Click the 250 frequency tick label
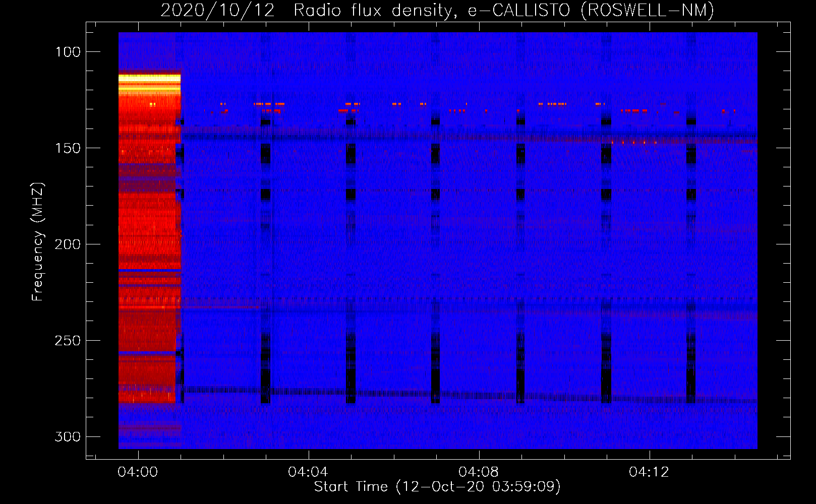This screenshot has width=816, height=504. (x=68, y=341)
